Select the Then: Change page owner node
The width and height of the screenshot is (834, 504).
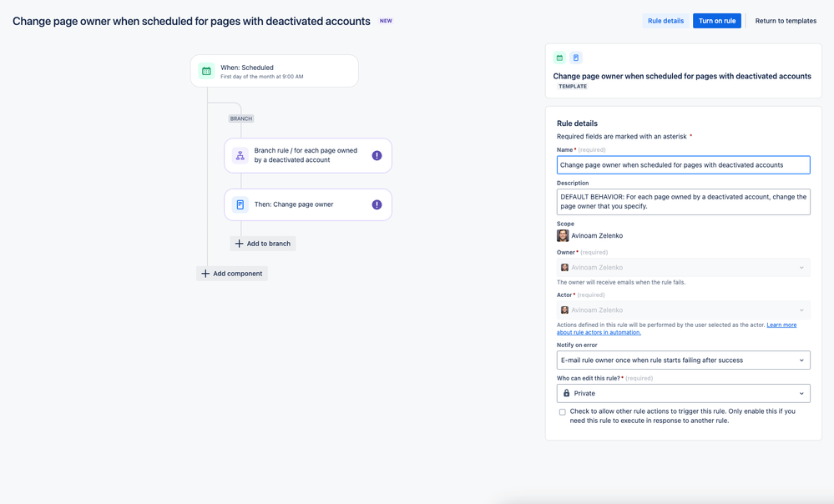pyautogui.click(x=308, y=204)
